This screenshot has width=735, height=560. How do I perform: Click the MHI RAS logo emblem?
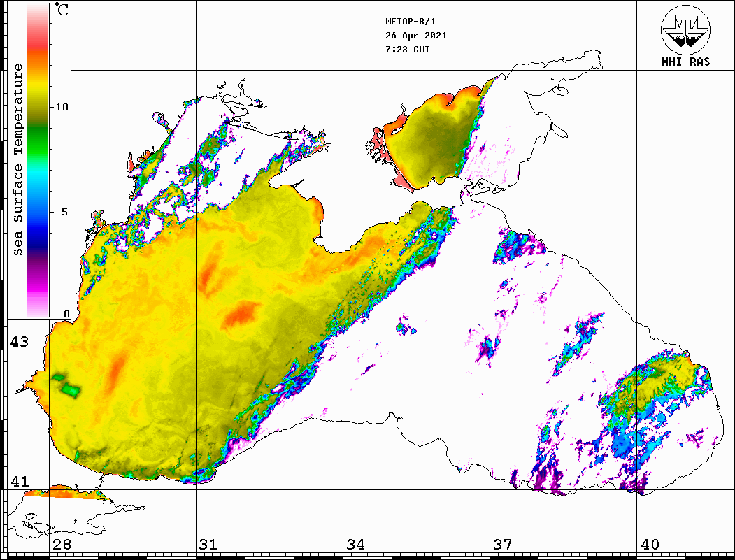[685, 29]
